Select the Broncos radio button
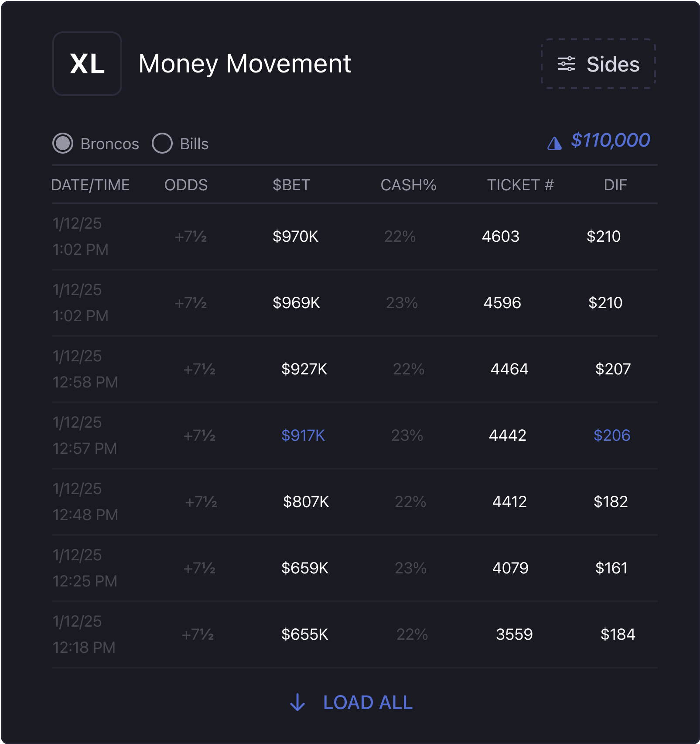The width and height of the screenshot is (700, 744). [x=63, y=143]
